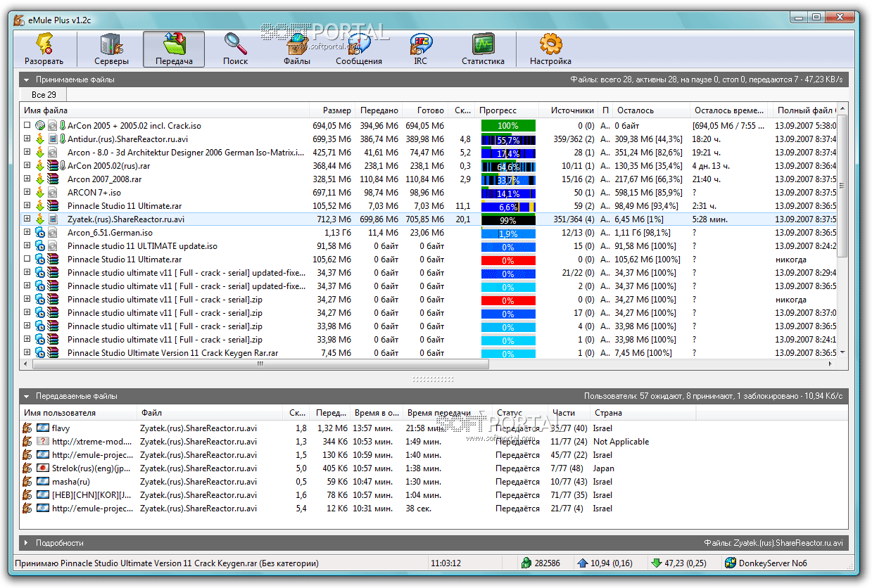Expand the Zyatek.(rus).ShareReactor.ru.avi download row
The height and width of the screenshot is (588, 872).
[x=27, y=219]
